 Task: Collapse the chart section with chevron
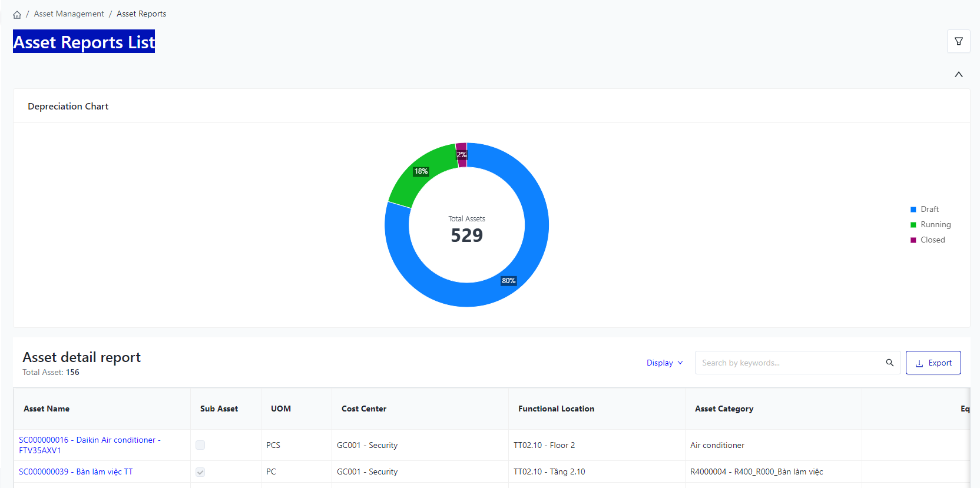click(958, 75)
